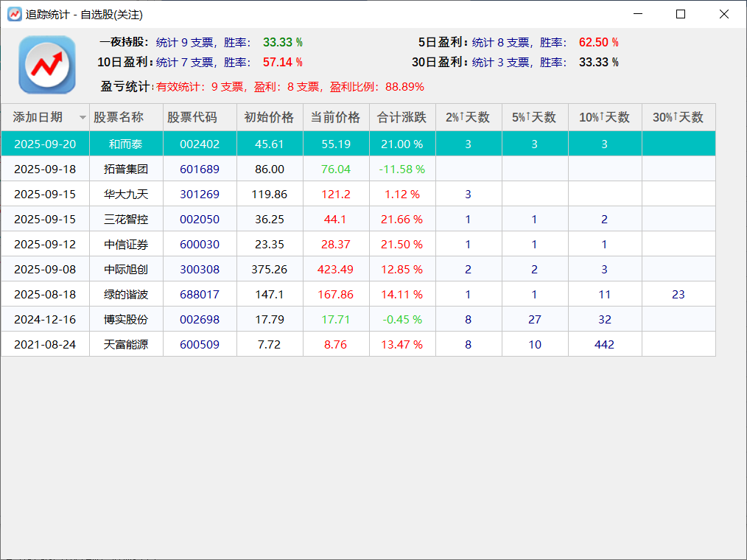Select the 和而泰 stock row
747x560 pixels.
[x=126, y=144]
